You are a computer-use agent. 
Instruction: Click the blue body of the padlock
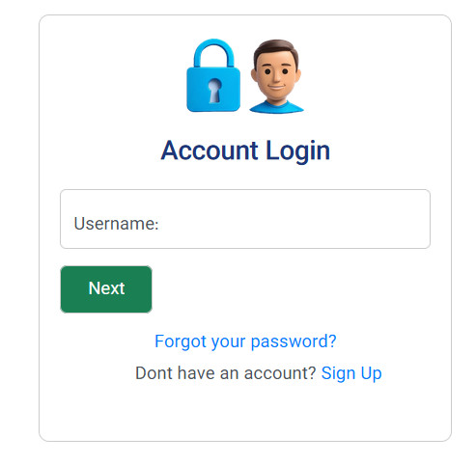click(x=213, y=90)
